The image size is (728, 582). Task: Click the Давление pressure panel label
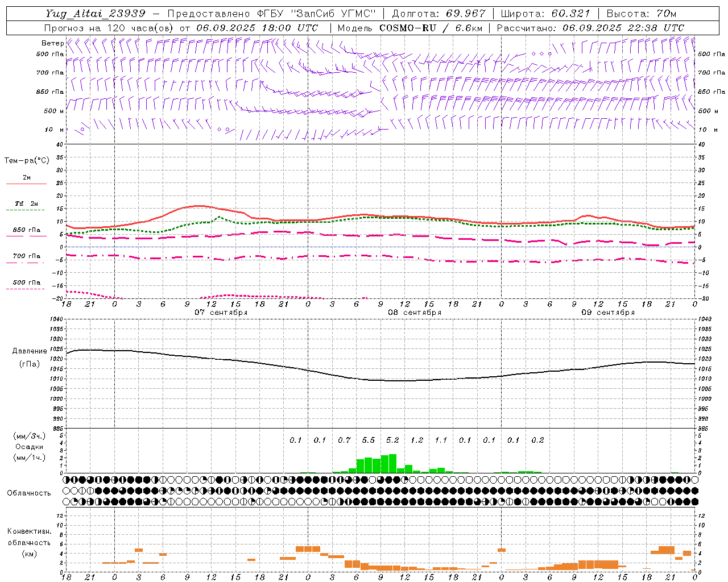click(30, 351)
